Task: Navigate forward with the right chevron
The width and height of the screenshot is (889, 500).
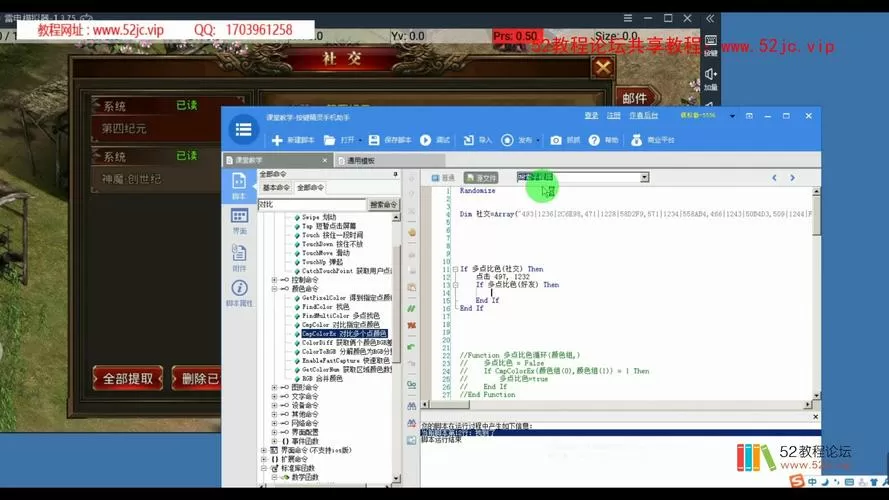Action: 793,177
